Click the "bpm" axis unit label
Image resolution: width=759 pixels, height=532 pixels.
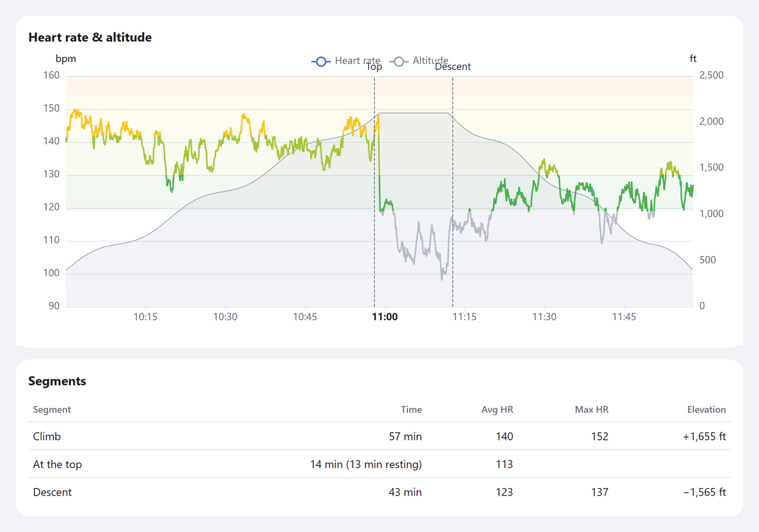click(66, 59)
